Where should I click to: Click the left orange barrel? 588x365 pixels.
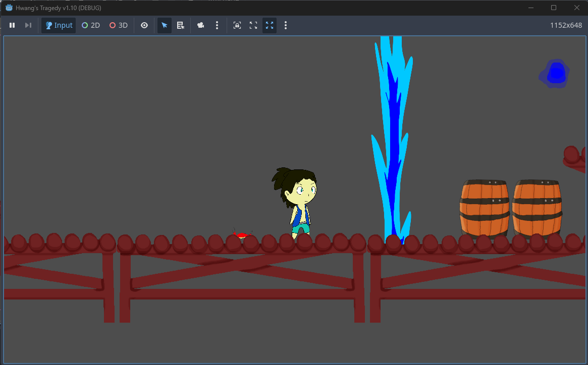click(484, 208)
